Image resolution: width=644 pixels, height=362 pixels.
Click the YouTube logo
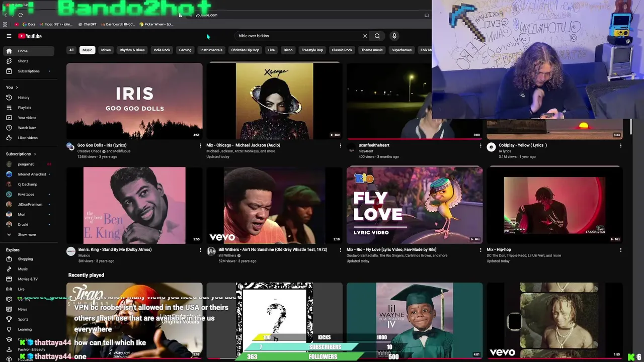(x=30, y=36)
